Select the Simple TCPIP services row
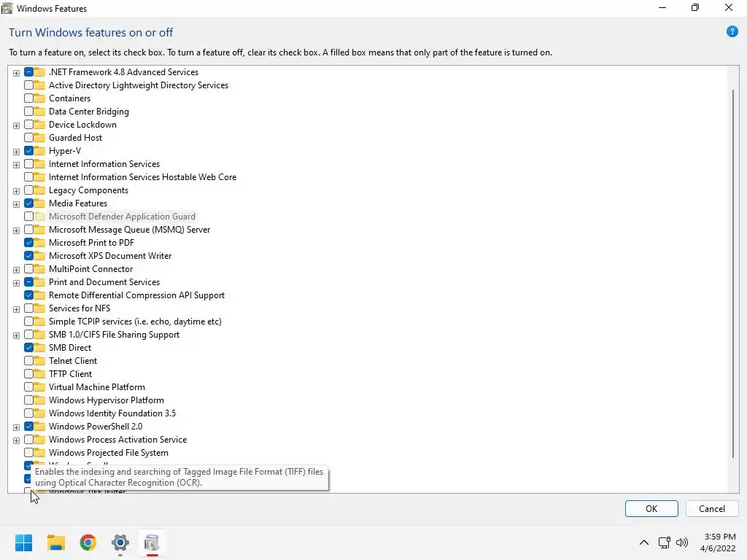Viewport: 747px width, 560px height. [x=135, y=322]
